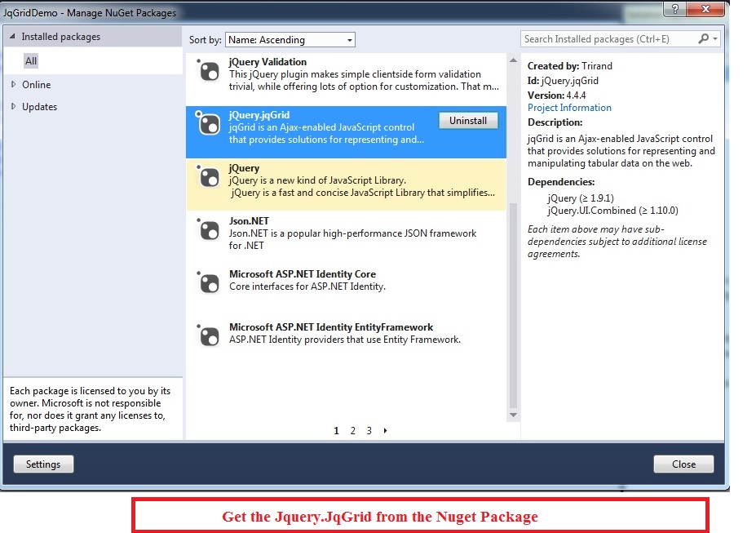Select the Online category
Screen dimensions: 756x533
coord(36,84)
